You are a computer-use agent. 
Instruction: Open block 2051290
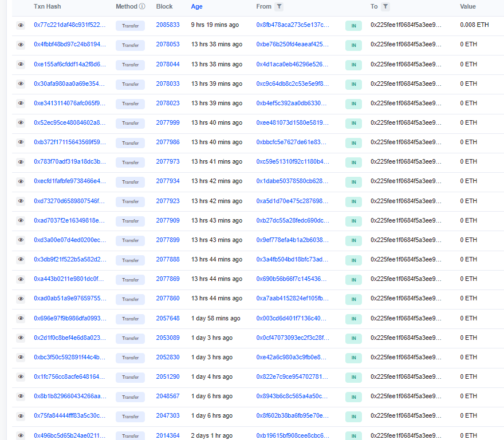pos(168,376)
